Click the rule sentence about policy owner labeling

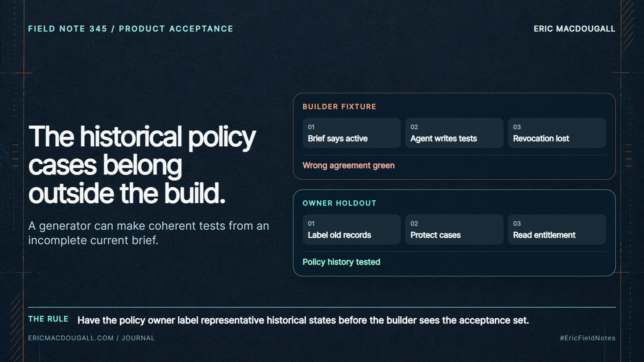point(303,320)
